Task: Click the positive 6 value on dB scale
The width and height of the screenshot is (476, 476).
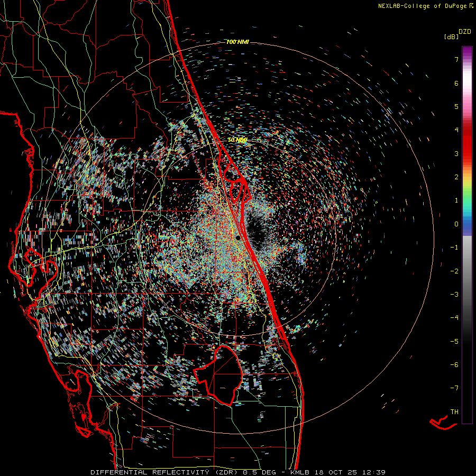Action: pyautogui.click(x=456, y=83)
